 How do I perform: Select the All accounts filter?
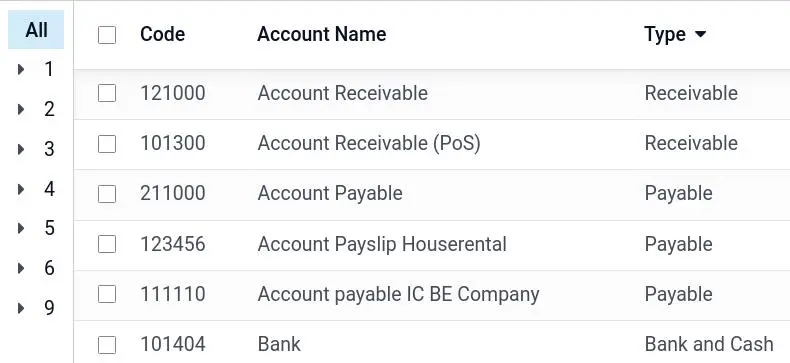point(36,30)
